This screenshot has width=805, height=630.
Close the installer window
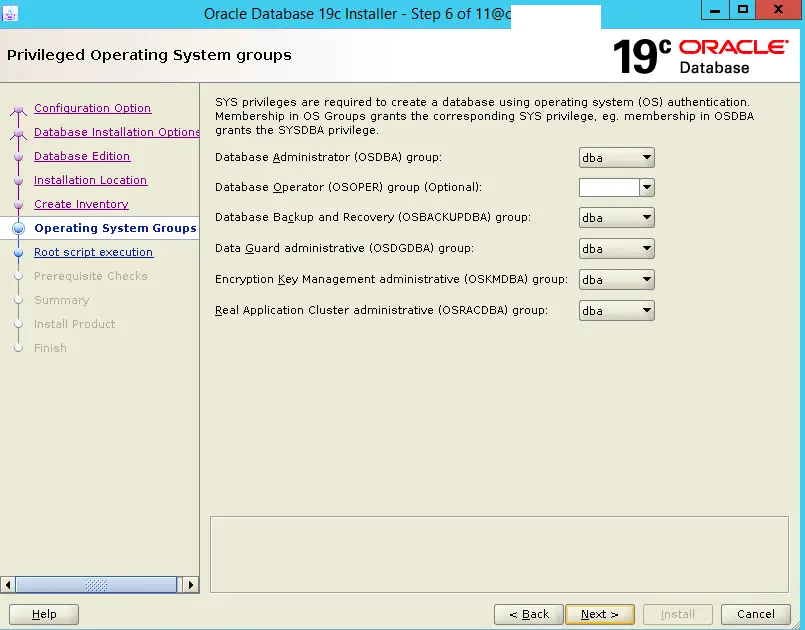778,9
